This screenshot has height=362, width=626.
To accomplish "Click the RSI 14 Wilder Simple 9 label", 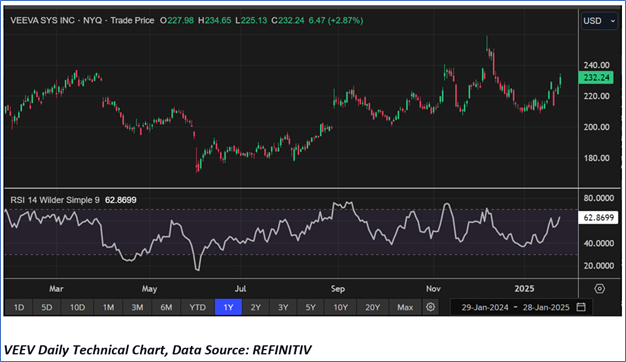I will pyautogui.click(x=55, y=200).
